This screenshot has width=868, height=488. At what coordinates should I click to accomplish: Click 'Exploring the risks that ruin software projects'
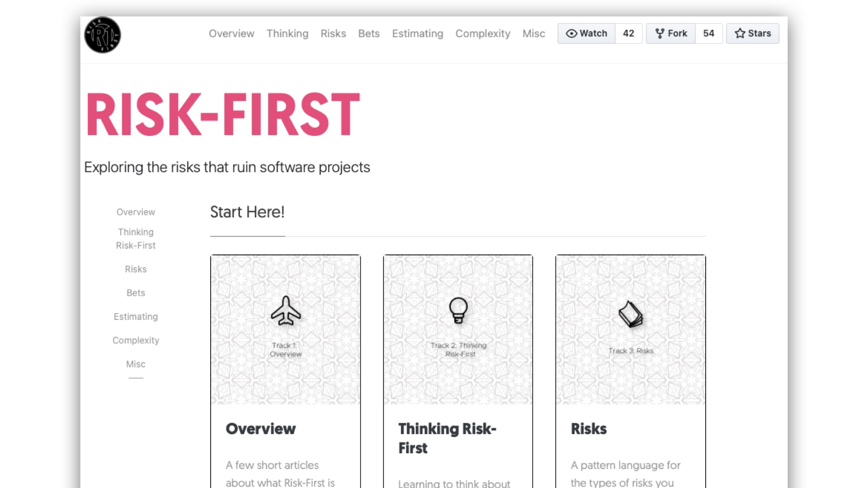227,167
